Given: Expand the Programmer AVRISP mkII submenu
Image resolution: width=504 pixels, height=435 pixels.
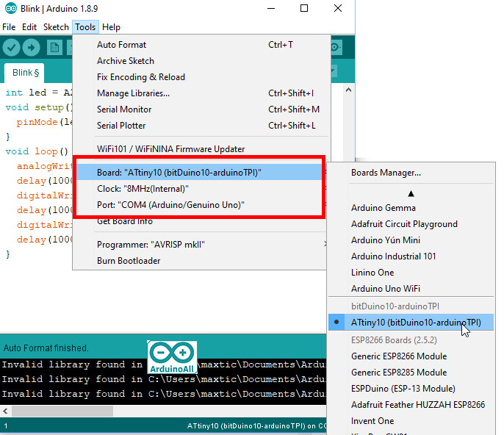Looking at the screenshot, I should pos(199,245).
